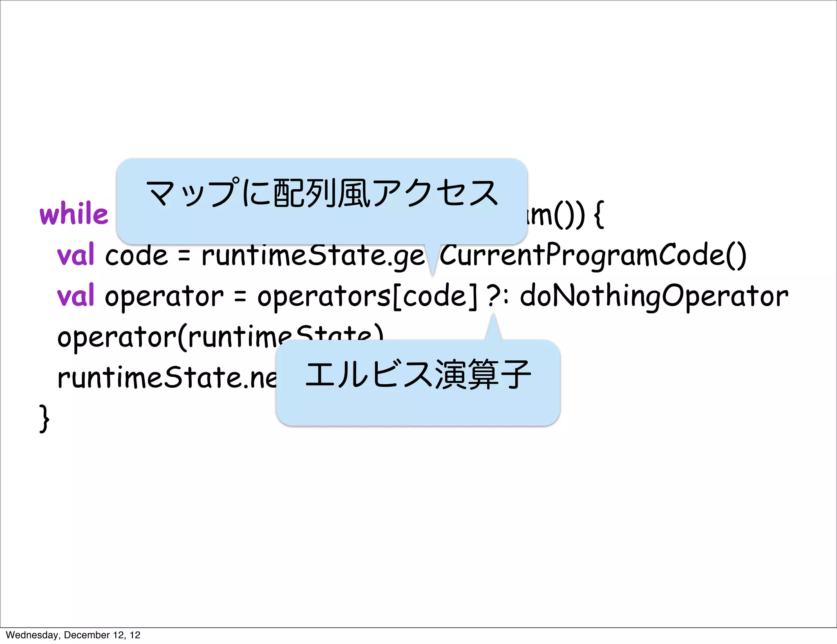Viewport: 837px width, 644px height.
Task: Click 'operators[code]' in the operator assignment
Action: (x=367, y=297)
